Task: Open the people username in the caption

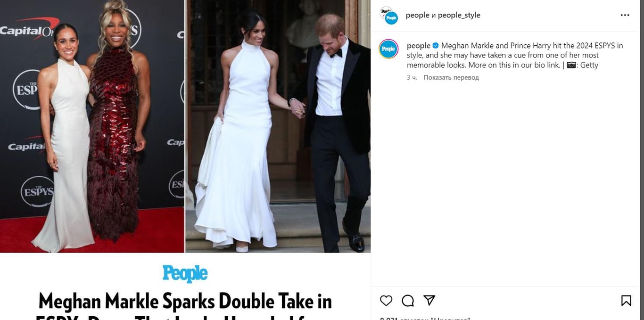Action: (x=419, y=46)
